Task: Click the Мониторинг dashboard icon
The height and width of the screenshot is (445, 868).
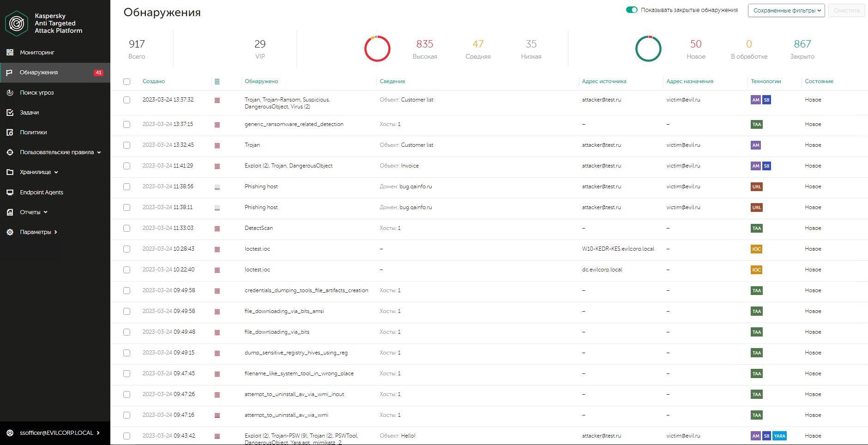Action: (10, 53)
